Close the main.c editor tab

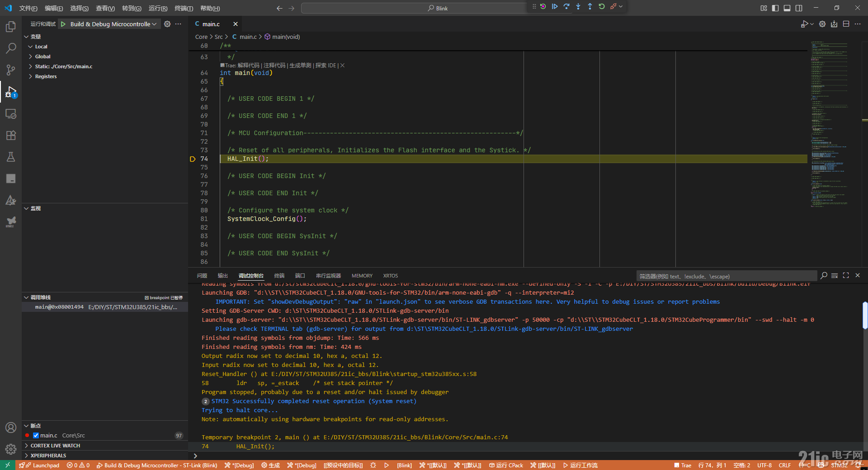[236, 24]
